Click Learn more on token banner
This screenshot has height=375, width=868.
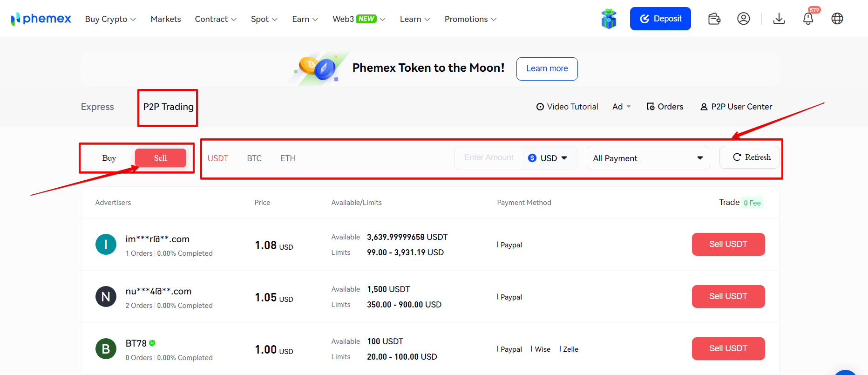pyautogui.click(x=547, y=69)
